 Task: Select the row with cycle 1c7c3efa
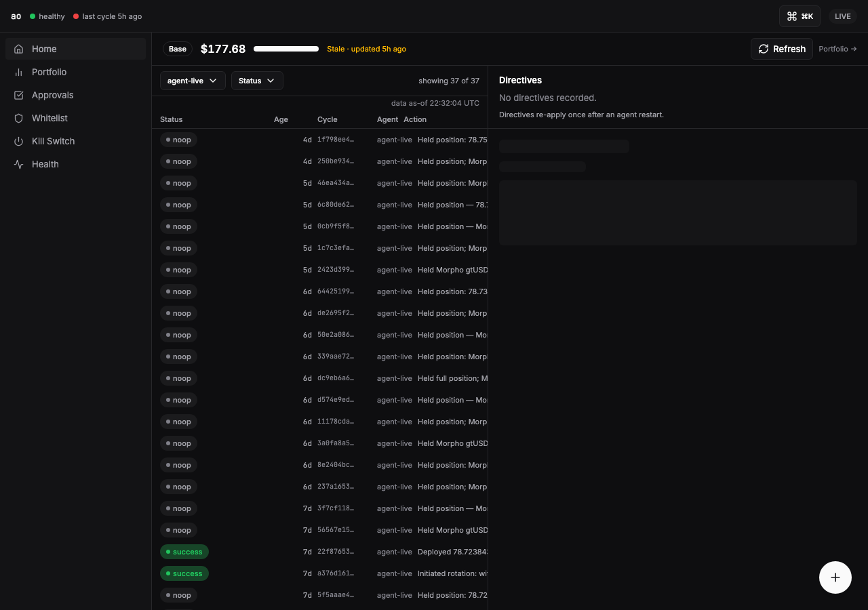point(320,248)
